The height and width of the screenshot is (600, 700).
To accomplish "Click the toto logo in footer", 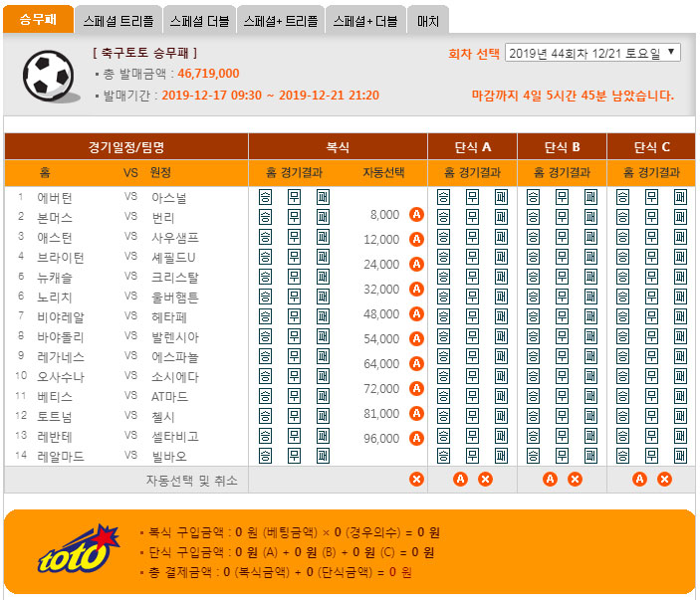I will pyautogui.click(x=79, y=549).
